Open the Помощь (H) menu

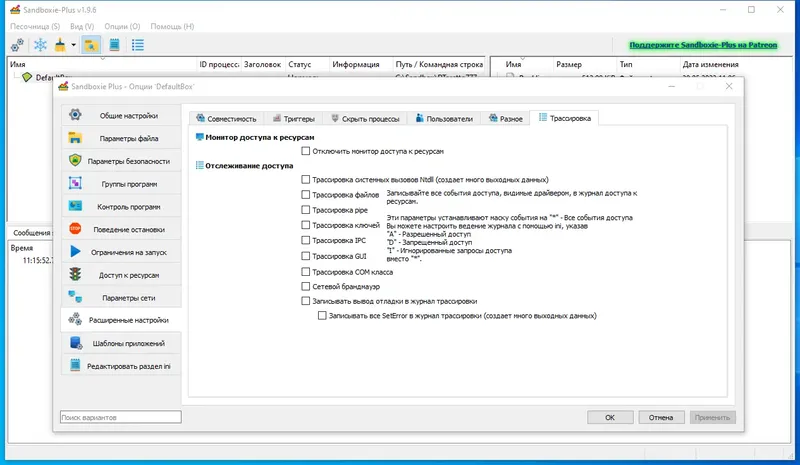[172, 26]
